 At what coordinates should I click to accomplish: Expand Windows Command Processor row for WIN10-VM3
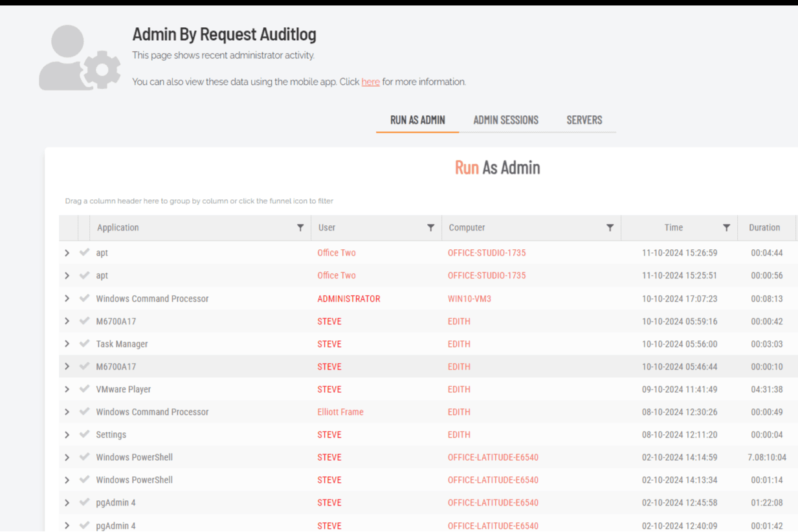[x=67, y=298]
